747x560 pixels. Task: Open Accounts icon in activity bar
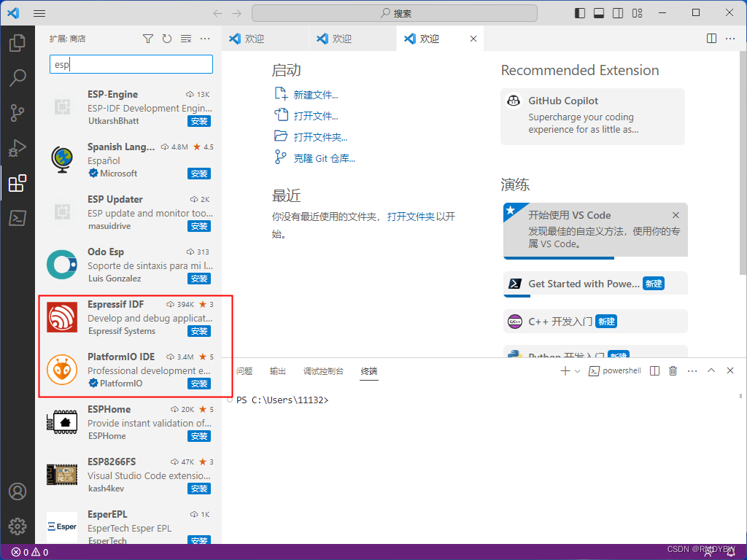(x=18, y=491)
